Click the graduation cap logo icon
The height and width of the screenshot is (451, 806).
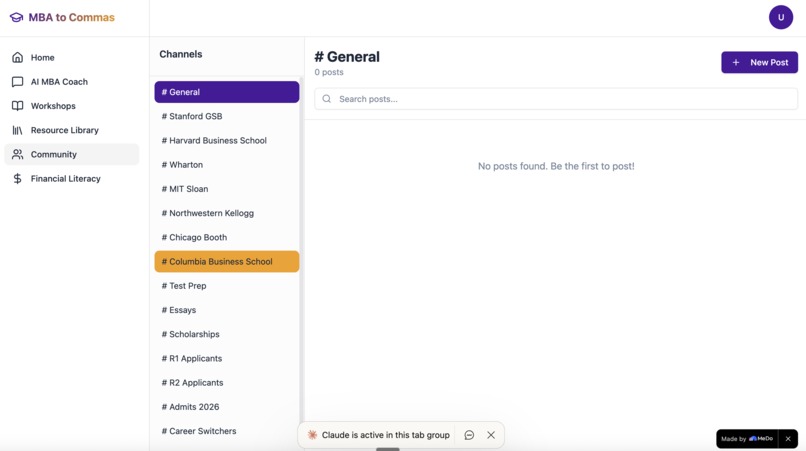tap(16, 17)
